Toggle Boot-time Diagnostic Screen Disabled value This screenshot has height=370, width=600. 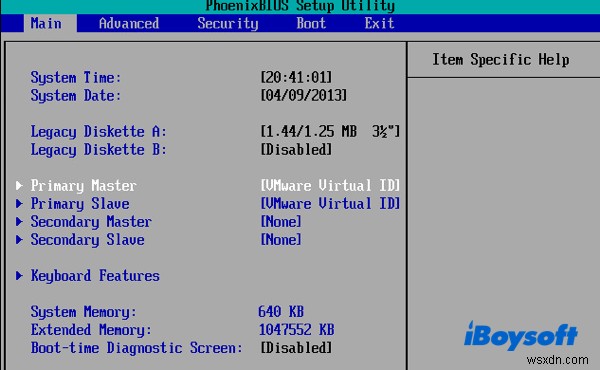[x=296, y=348]
